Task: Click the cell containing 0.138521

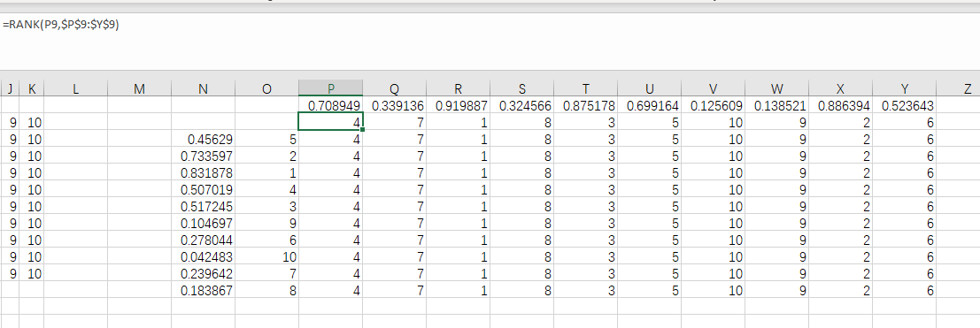Action: tap(777, 105)
